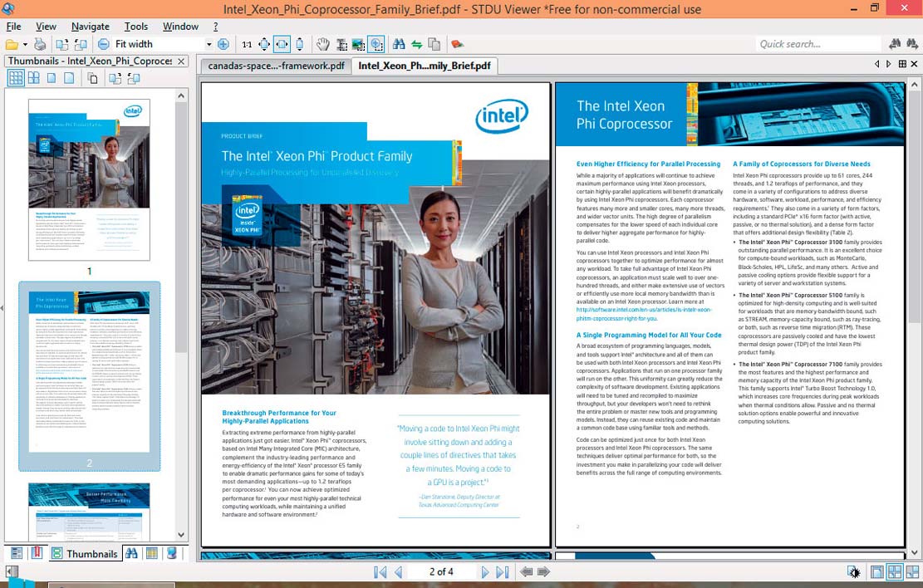Screen dimensions: 923x588
Task: Open the View menu
Action: [46, 27]
